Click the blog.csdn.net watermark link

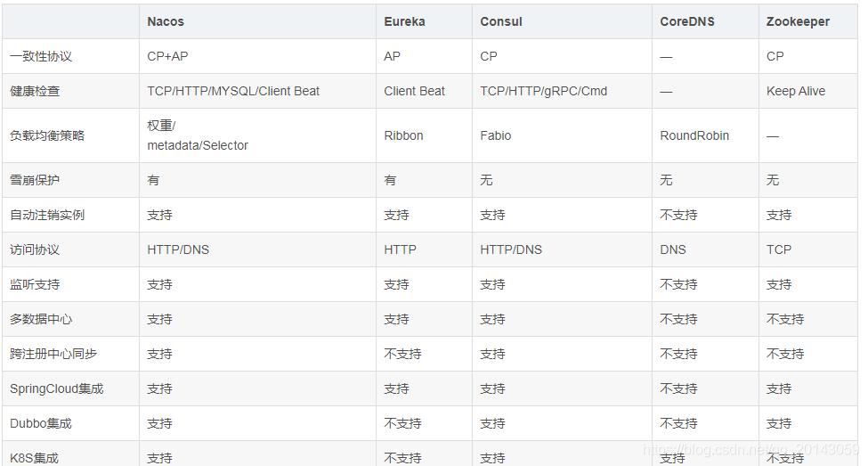point(751,449)
